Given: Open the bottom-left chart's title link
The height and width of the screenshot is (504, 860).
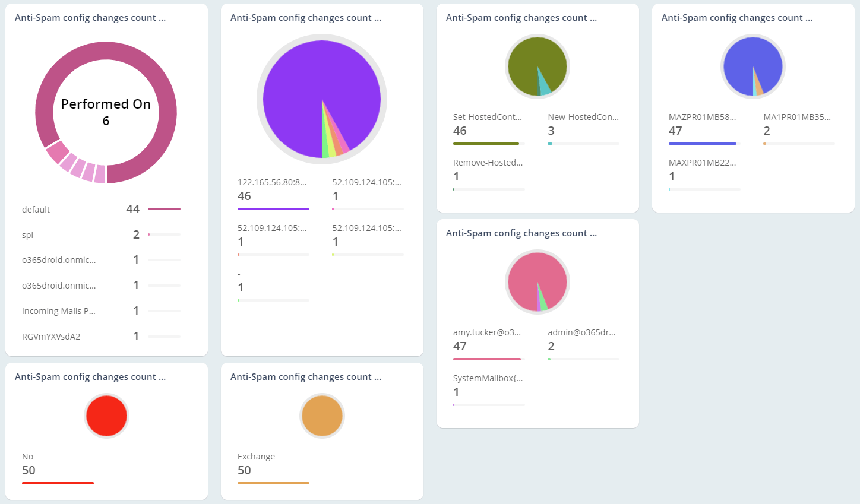Looking at the screenshot, I should (90, 376).
